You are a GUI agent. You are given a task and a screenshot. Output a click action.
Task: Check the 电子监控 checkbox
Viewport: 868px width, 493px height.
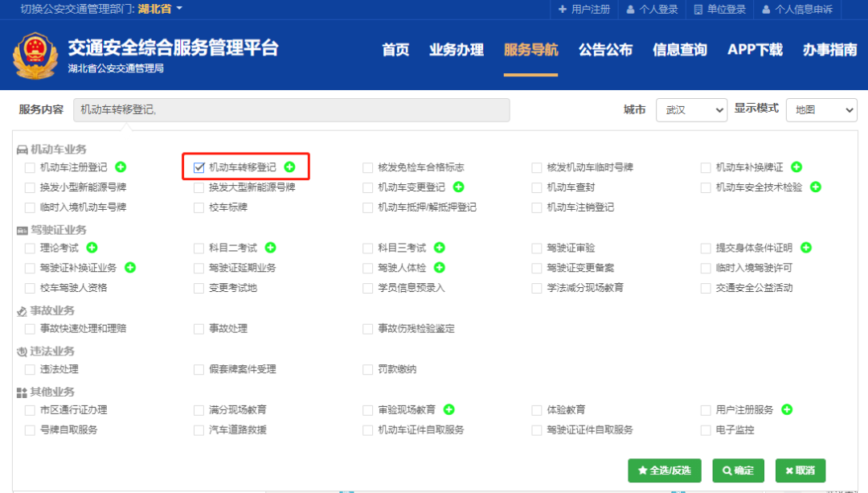(x=706, y=429)
